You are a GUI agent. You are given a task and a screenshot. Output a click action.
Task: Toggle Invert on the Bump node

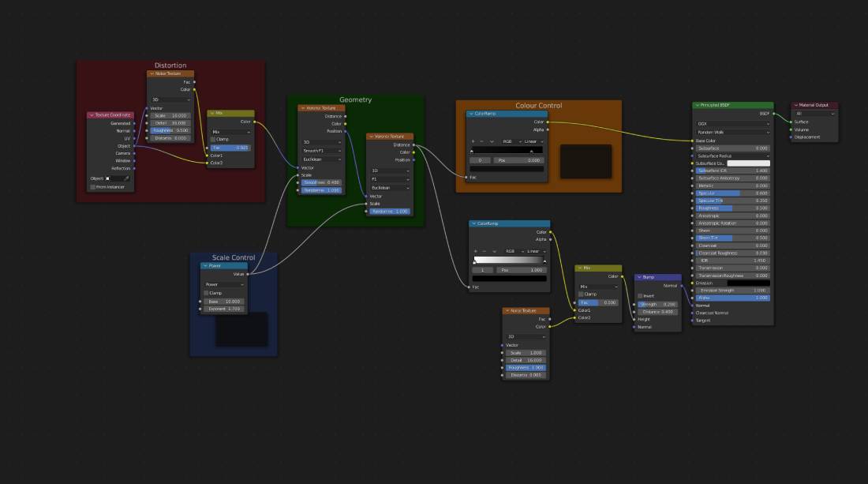[640, 296]
